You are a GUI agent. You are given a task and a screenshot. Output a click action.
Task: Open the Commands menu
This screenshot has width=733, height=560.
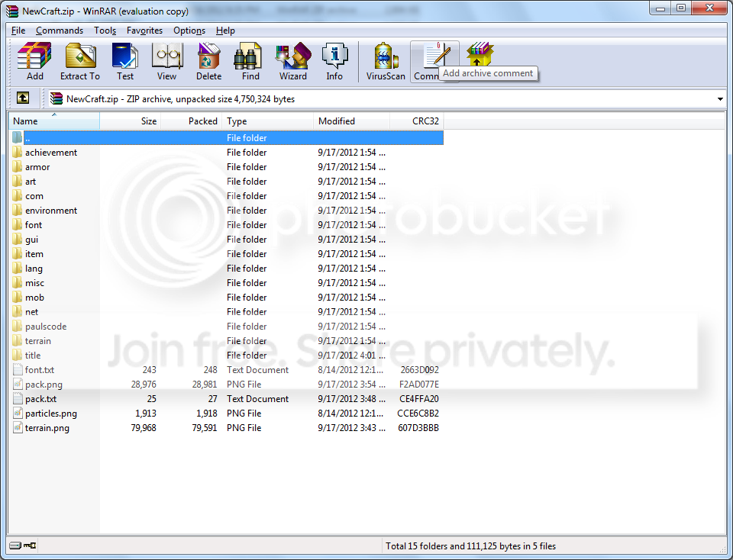coord(60,31)
